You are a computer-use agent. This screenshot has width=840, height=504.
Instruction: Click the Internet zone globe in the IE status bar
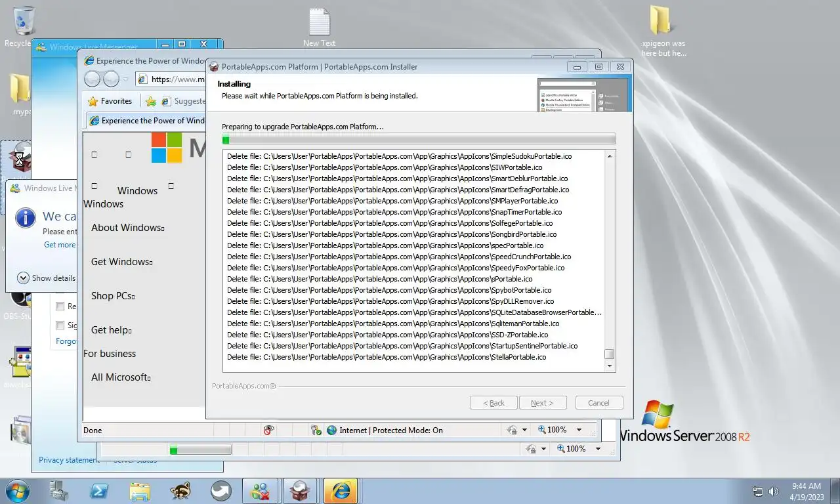click(331, 430)
